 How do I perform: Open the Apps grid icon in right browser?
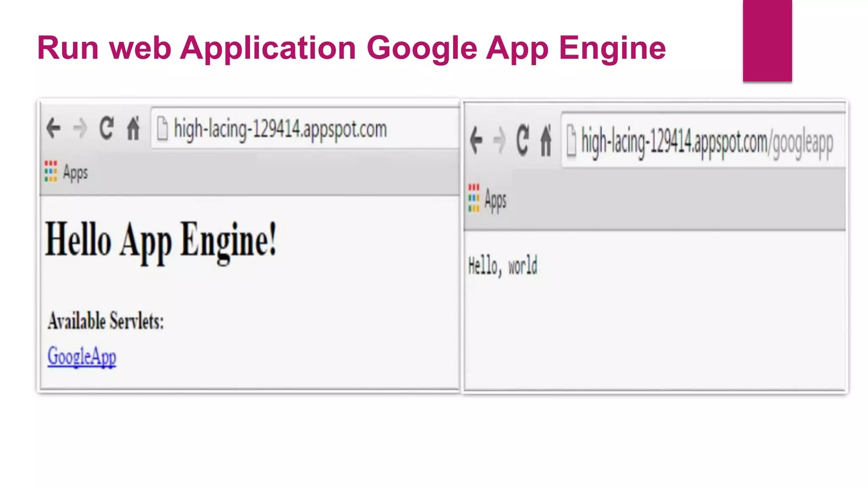click(x=474, y=198)
